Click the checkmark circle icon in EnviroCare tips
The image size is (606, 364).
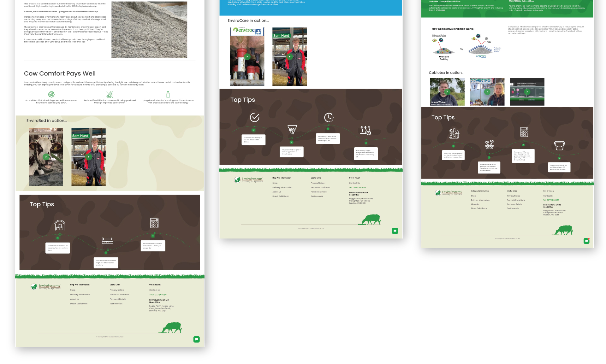tap(254, 117)
